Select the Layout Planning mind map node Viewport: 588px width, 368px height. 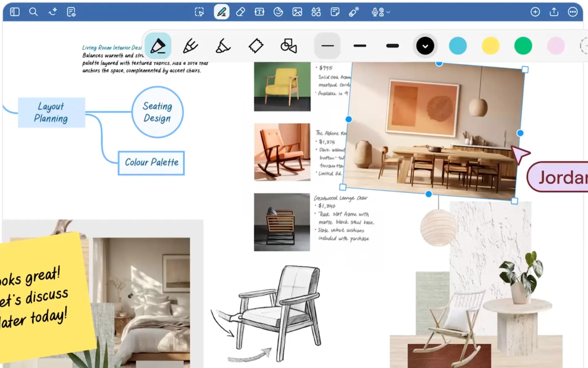51,113
